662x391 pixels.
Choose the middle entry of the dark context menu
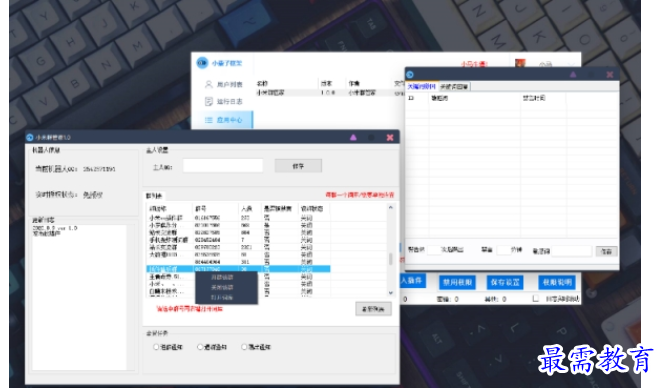coord(222,287)
